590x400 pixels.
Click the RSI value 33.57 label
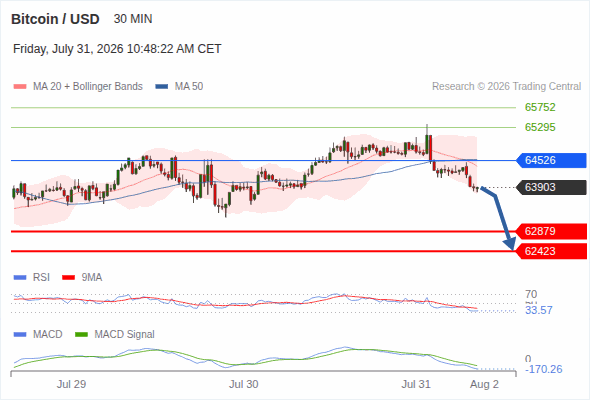[x=539, y=310]
